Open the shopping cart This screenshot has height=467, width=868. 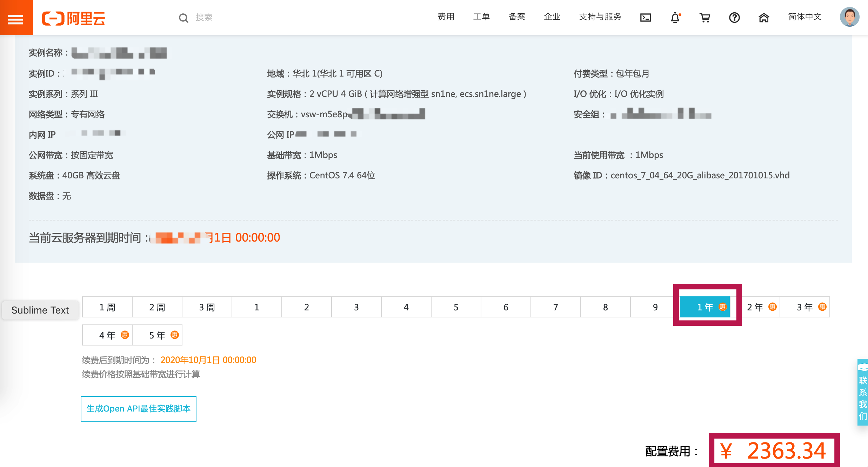pos(705,18)
